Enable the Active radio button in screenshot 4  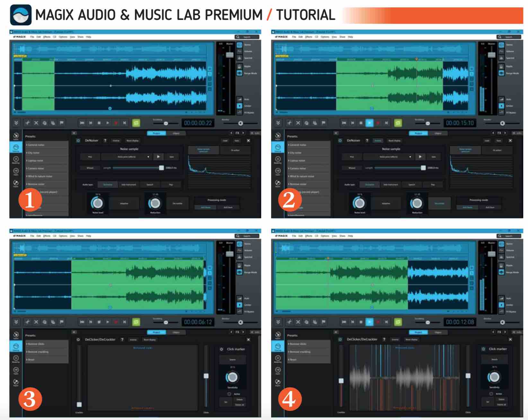(491, 394)
